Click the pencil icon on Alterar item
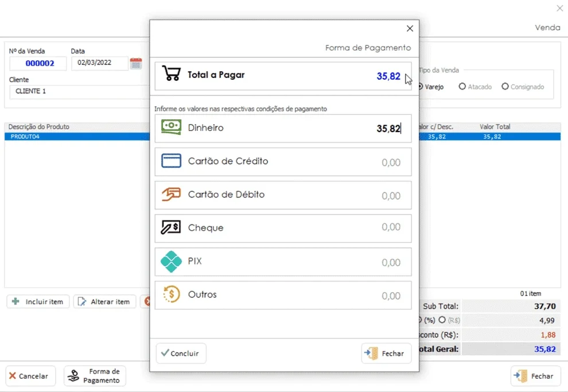Image resolution: width=568 pixels, height=392 pixels. coord(82,301)
